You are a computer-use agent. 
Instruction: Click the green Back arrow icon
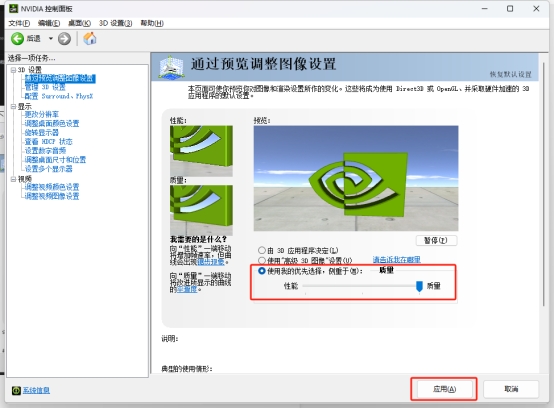[x=17, y=39]
